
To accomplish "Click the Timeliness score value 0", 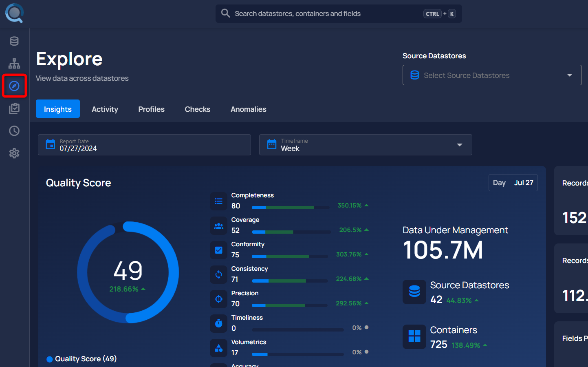I will tap(233, 328).
